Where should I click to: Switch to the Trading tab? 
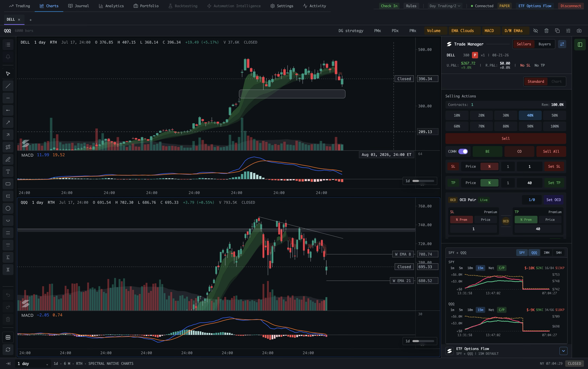(x=20, y=6)
